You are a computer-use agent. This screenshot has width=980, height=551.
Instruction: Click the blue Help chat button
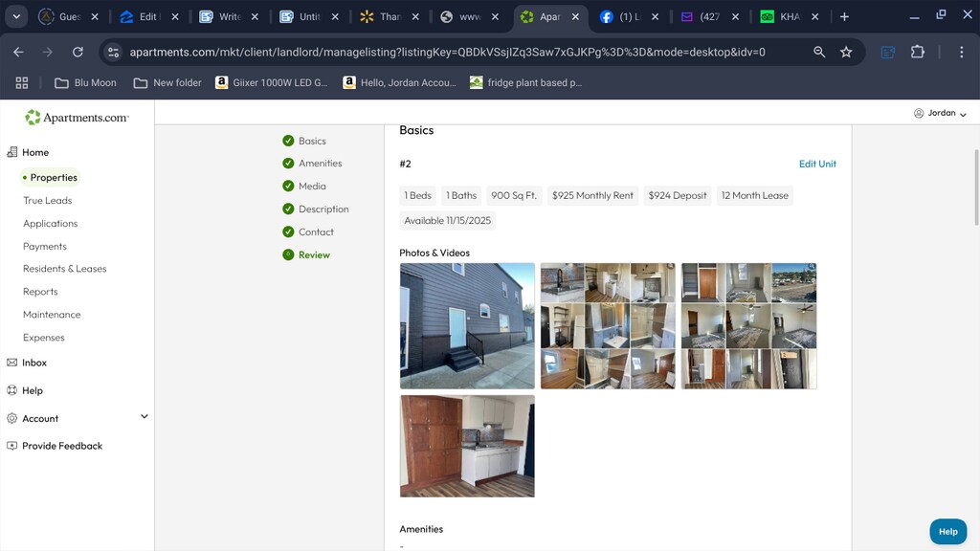947,531
